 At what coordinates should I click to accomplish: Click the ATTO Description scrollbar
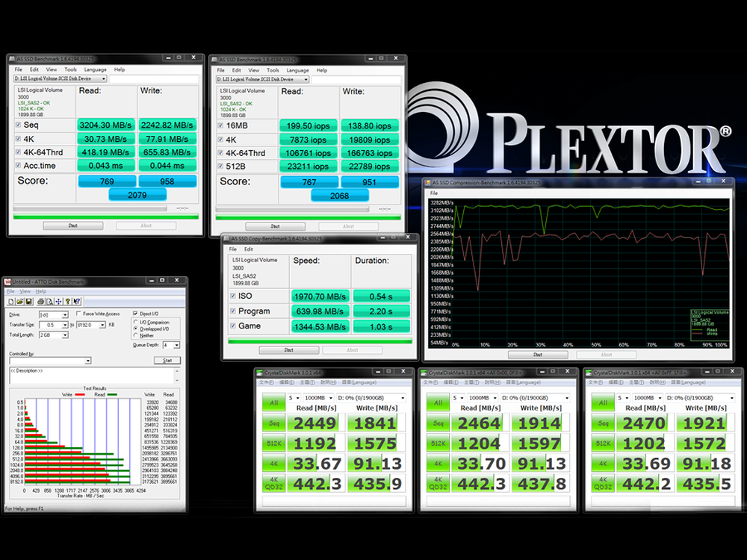(177, 376)
